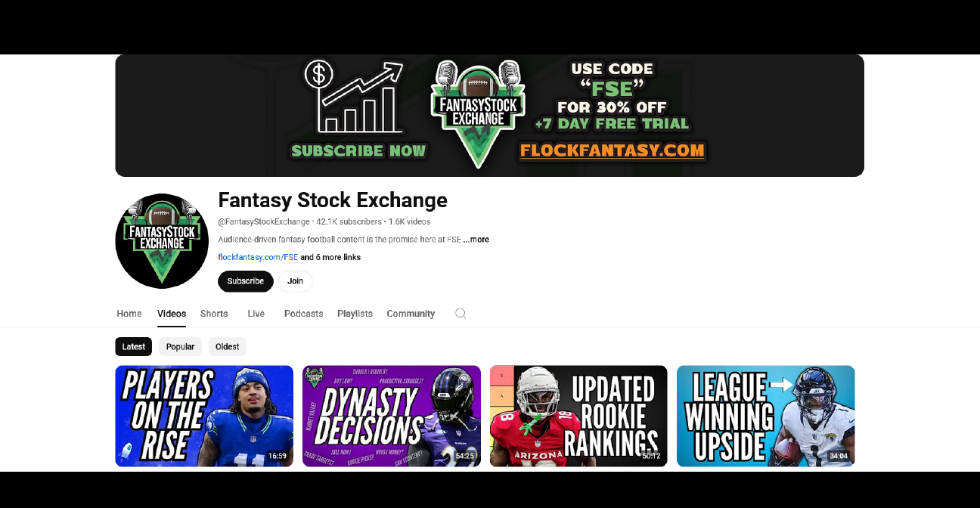Switch to the Home tab
Screen dimensions: 980x508
[x=129, y=314]
